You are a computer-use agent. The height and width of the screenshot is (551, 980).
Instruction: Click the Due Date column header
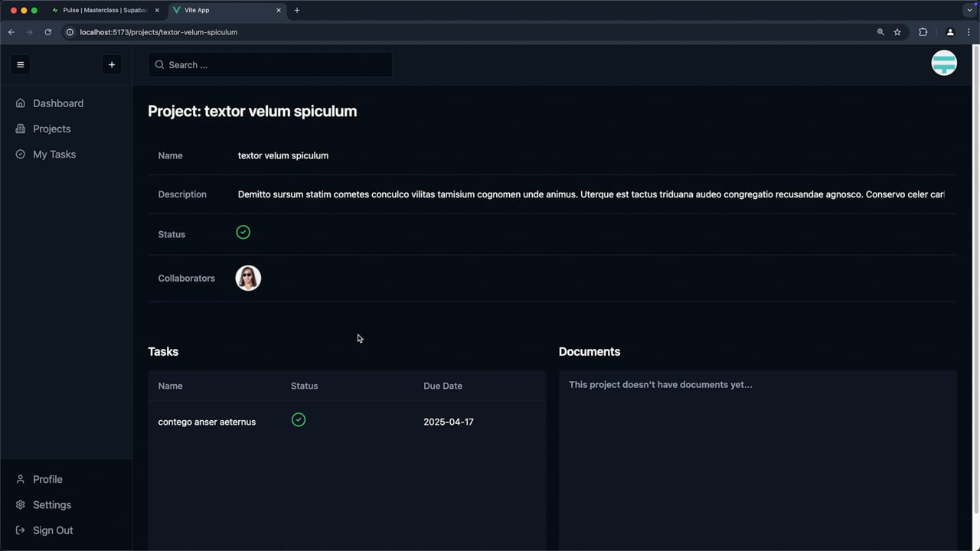(x=443, y=386)
